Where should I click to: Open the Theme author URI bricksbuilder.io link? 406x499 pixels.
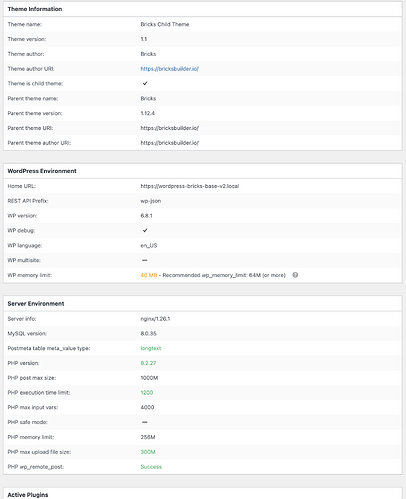(x=169, y=69)
